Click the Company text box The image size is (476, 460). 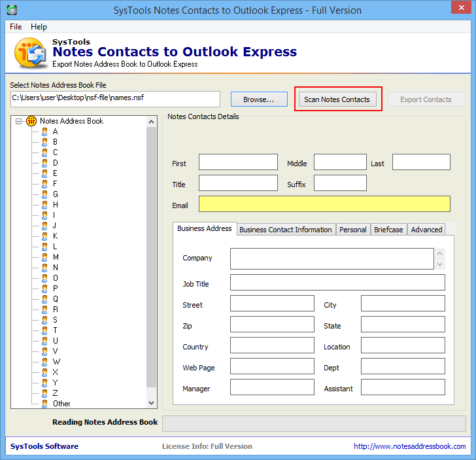tap(332, 259)
